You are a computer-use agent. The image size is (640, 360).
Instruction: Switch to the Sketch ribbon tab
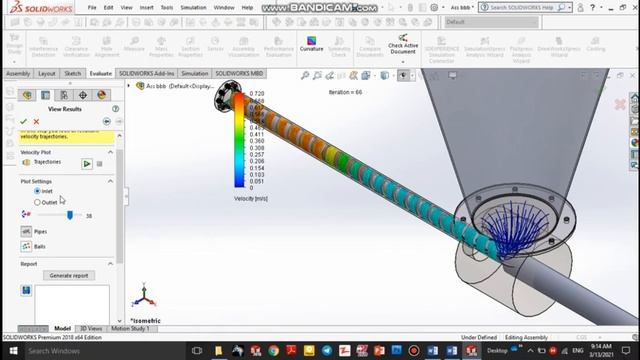pyautogui.click(x=73, y=73)
